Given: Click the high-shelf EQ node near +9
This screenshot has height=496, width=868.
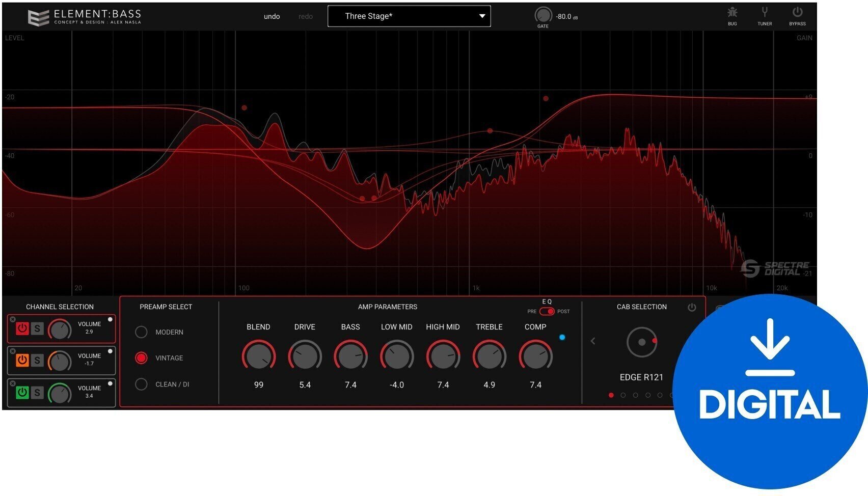Looking at the screenshot, I should [546, 98].
